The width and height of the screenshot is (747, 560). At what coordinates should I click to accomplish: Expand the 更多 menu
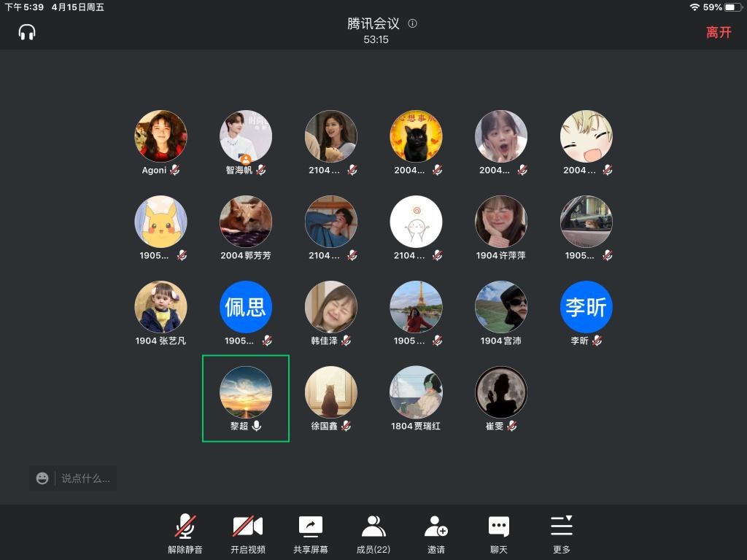562,534
